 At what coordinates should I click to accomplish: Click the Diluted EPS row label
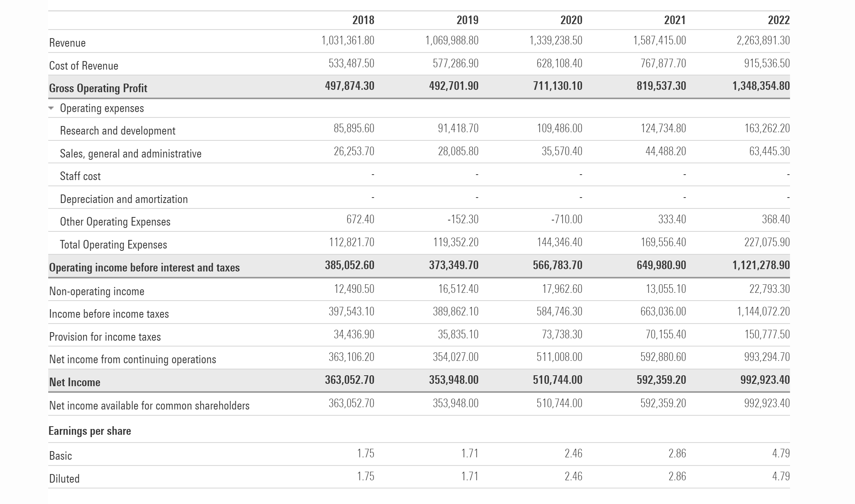point(64,478)
